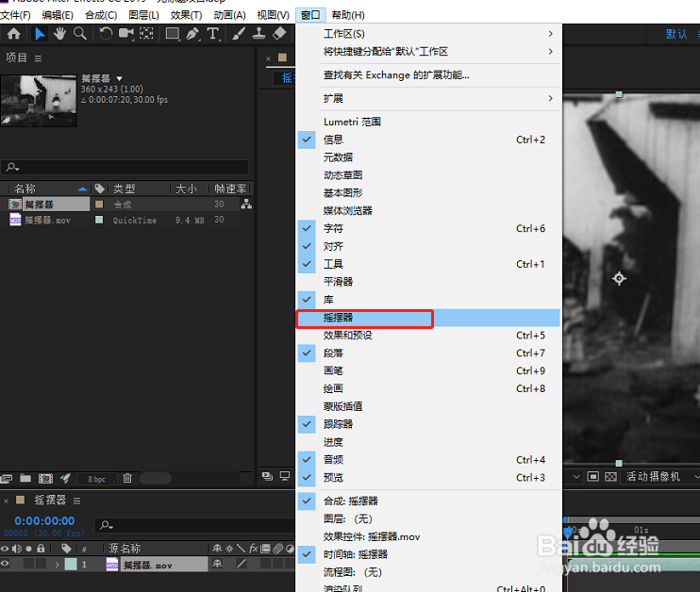Click the transparency grid icon under viewer

tap(610, 476)
